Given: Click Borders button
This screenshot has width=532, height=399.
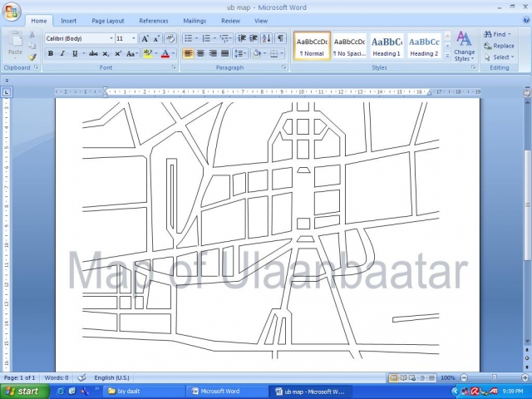Looking at the screenshot, I should pos(274,53).
